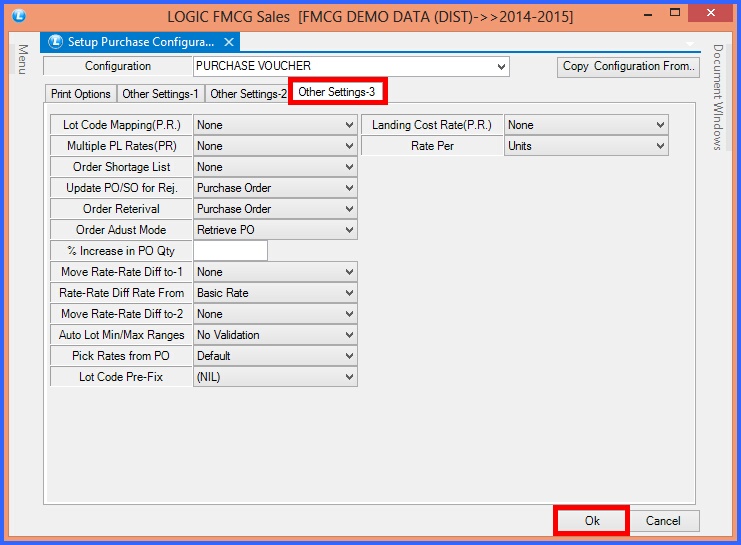Click the LOGIC app logo in title bar
This screenshot has width=741, height=545.
pyautogui.click(x=19, y=16)
